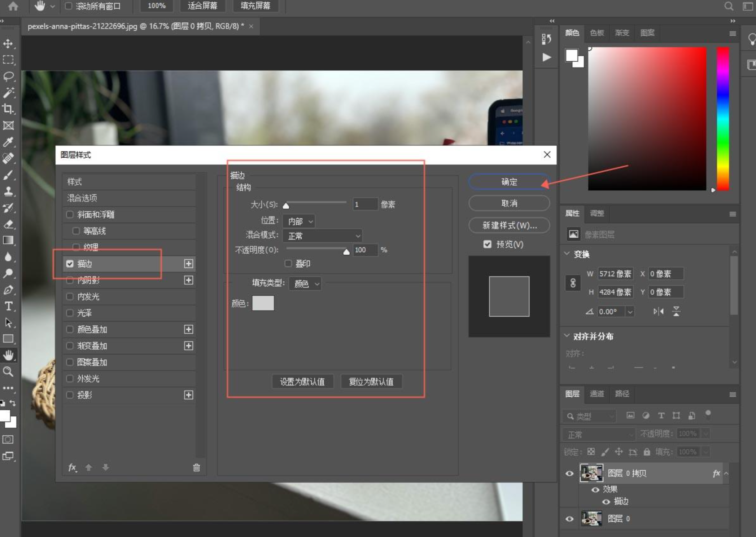This screenshot has height=537, width=756.
Task: Select the Eyedropper tool
Action: click(x=8, y=142)
